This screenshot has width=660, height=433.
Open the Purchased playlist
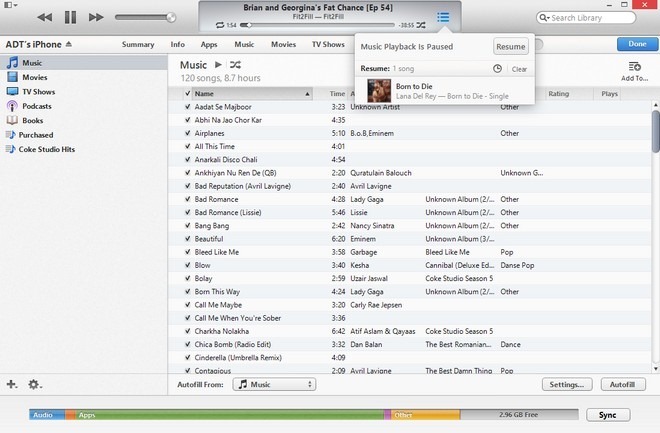tap(84, 135)
